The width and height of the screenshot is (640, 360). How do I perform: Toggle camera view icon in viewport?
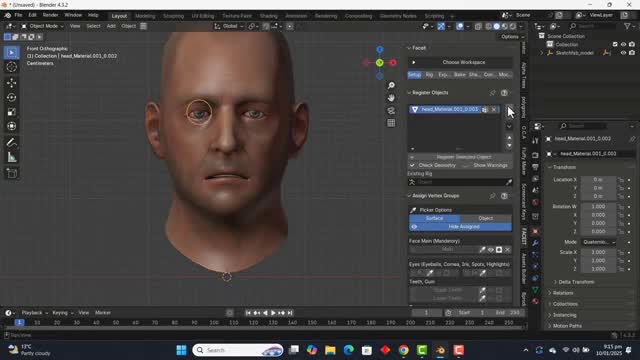pos(391,111)
